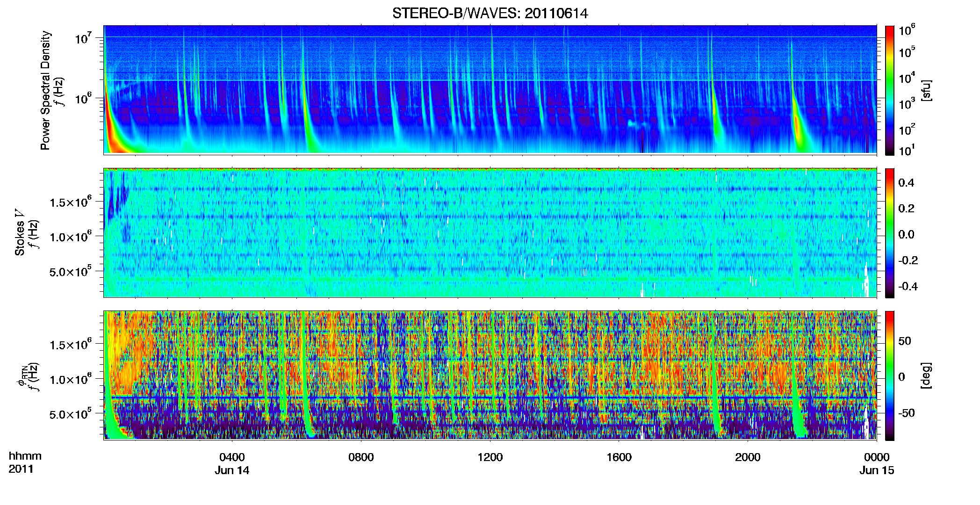Screen dimensions: 980x505
Task: Click the Jun 15 date label
Action: pos(877,470)
